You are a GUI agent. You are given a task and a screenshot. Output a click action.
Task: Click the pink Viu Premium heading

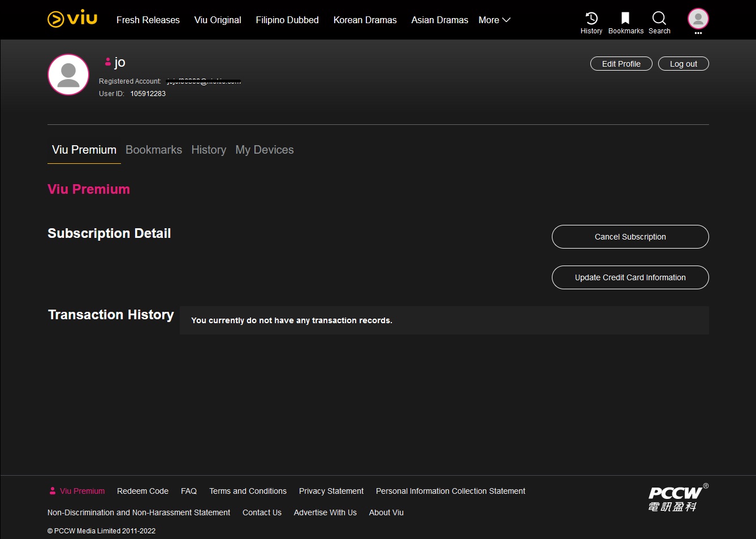tap(89, 189)
